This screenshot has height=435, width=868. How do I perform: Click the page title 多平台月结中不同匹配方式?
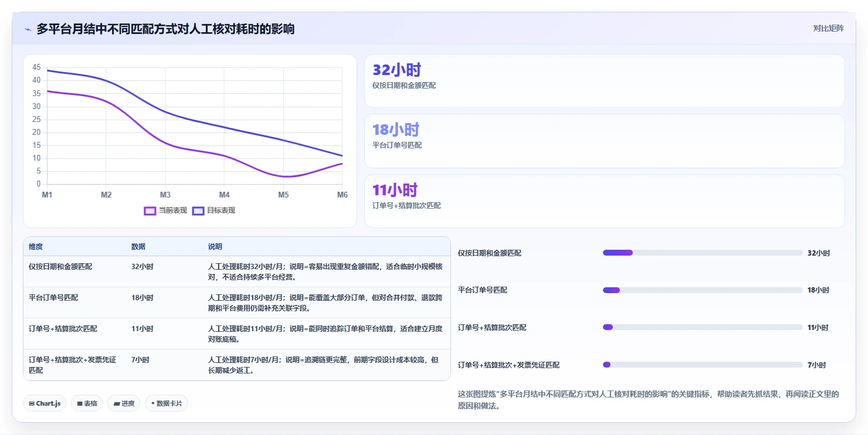tap(165, 29)
